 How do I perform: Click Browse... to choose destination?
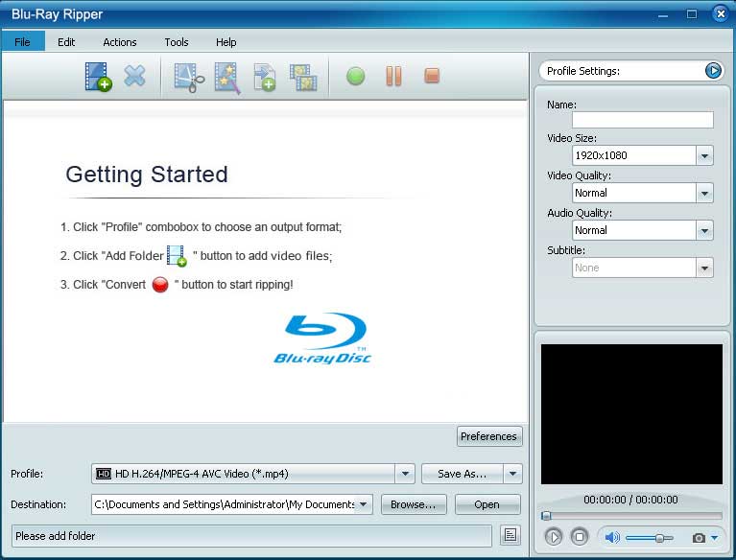coord(414,504)
